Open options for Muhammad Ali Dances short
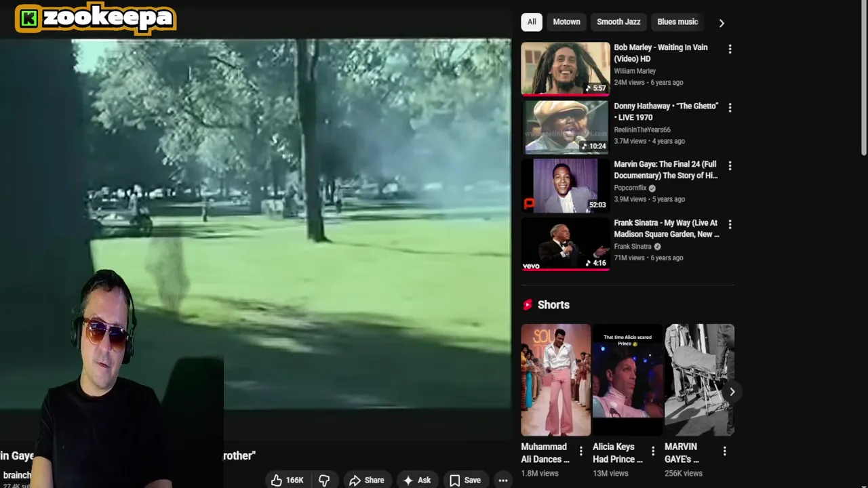This screenshot has height=488, width=868. point(580,451)
